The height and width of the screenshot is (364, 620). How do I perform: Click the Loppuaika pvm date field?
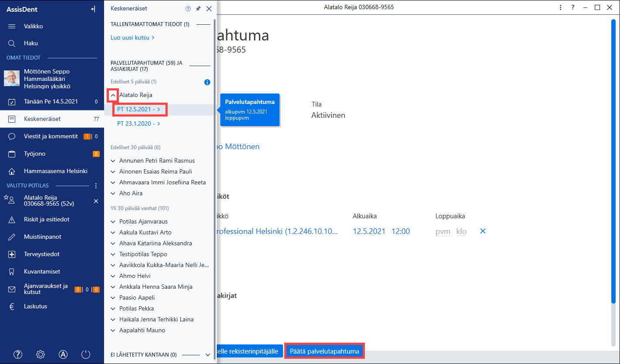coord(443,231)
